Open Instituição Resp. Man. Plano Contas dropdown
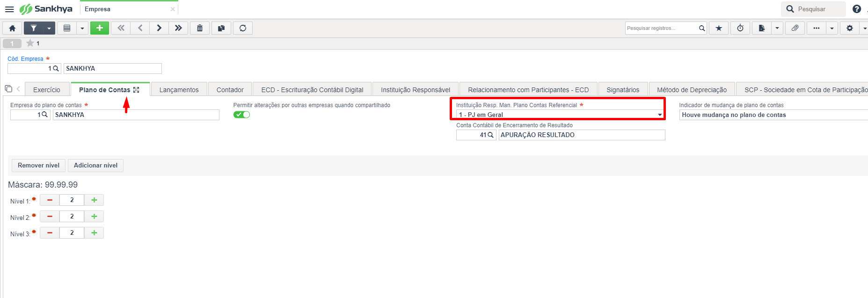The image size is (868, 298). [560, 115]
